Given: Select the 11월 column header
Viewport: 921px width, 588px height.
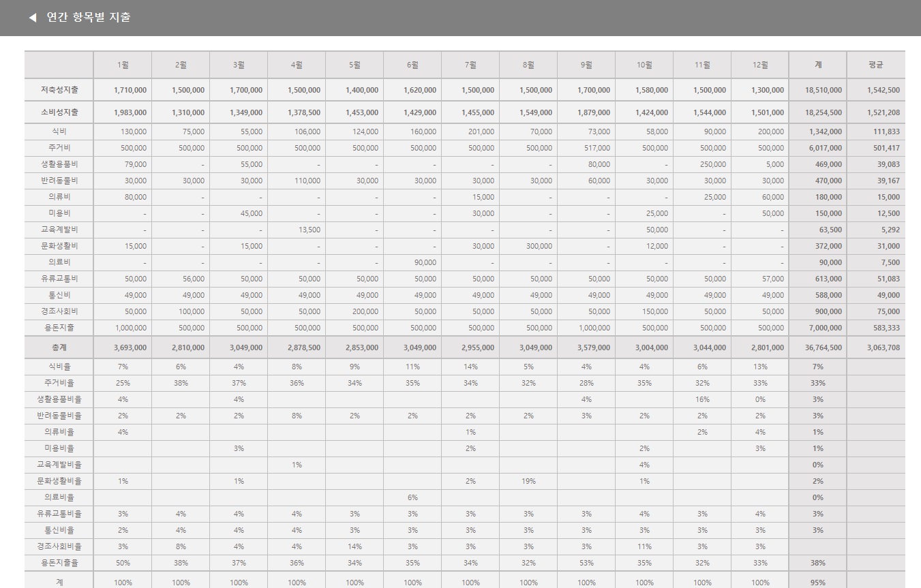Looking at the screenshot, I should 702,65.
